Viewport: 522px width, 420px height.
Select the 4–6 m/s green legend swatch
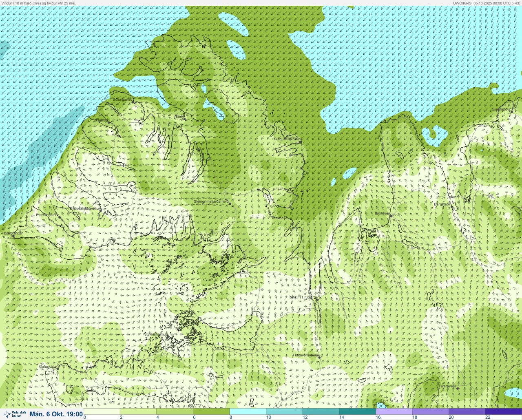click(175, 411)
